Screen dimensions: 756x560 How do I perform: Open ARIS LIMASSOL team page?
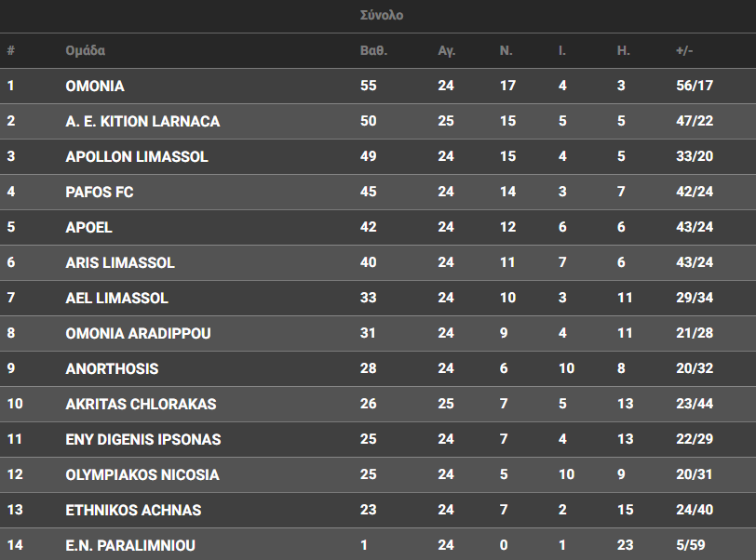[120, 263]
